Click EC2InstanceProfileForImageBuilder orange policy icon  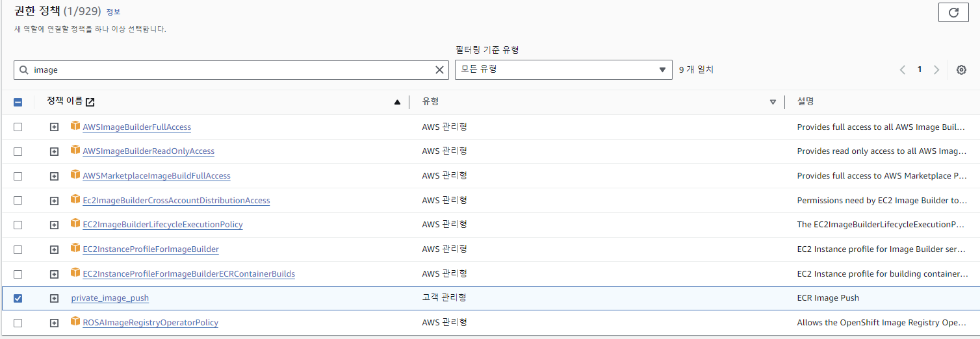[75, 249]
